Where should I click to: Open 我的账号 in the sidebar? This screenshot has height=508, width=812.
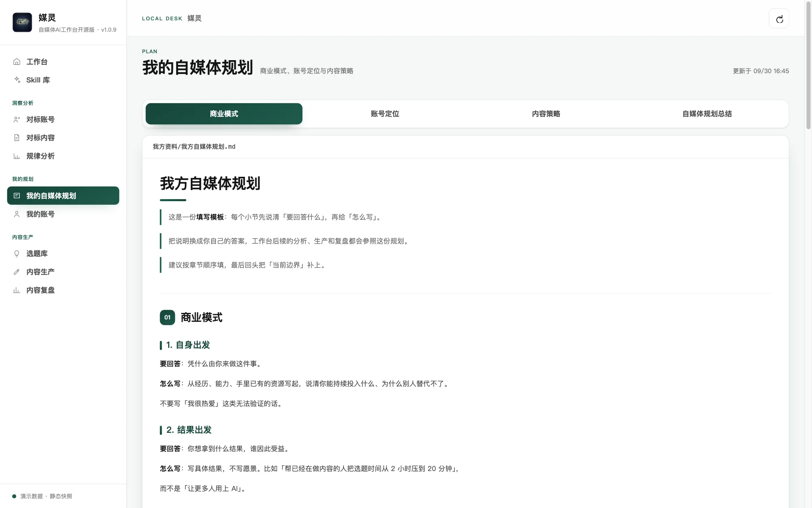click(x=63, y=214)
